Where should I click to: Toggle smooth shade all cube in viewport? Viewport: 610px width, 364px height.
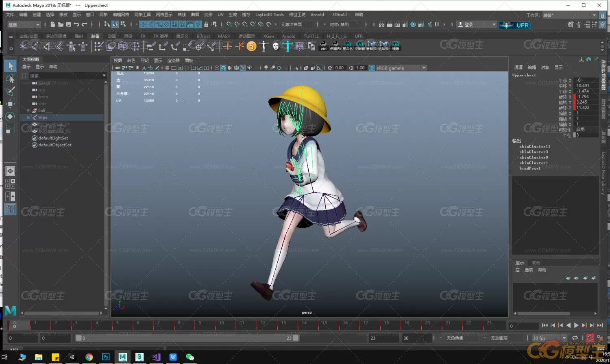tap(223, 68)
